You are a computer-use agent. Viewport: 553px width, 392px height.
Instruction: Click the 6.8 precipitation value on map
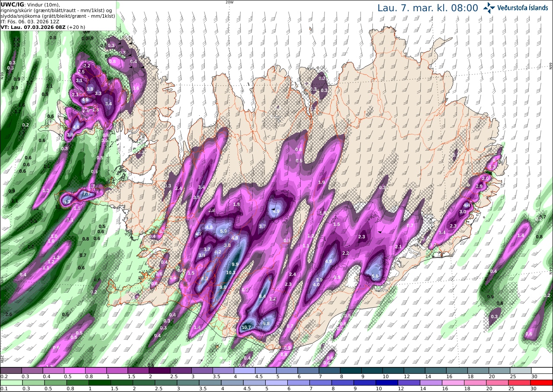click(x=266, y=324)
